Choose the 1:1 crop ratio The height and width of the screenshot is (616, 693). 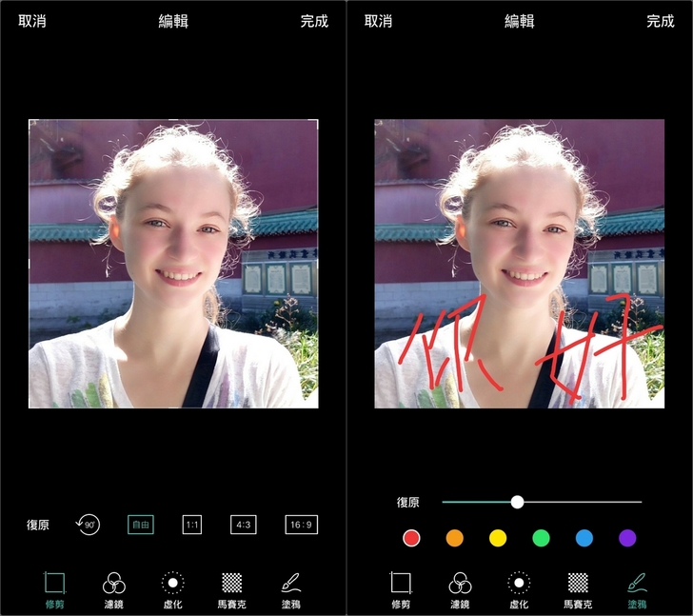click(x=192, y=525)
